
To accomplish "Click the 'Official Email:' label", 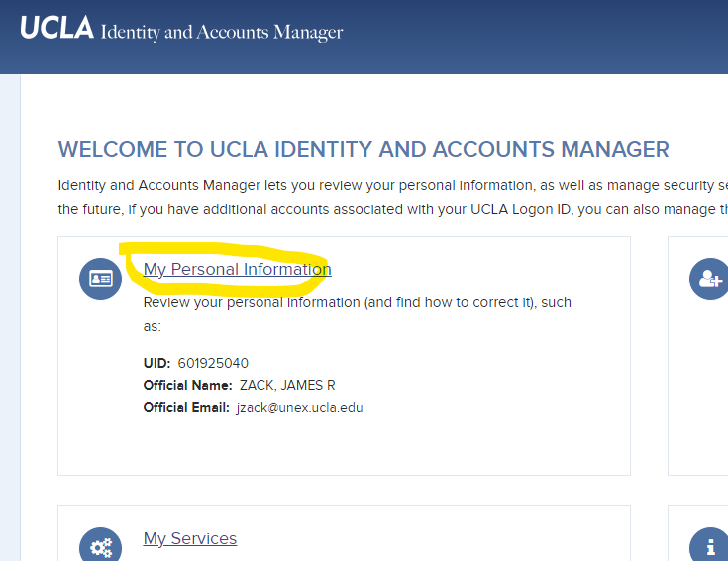I will tap(186, 408).
